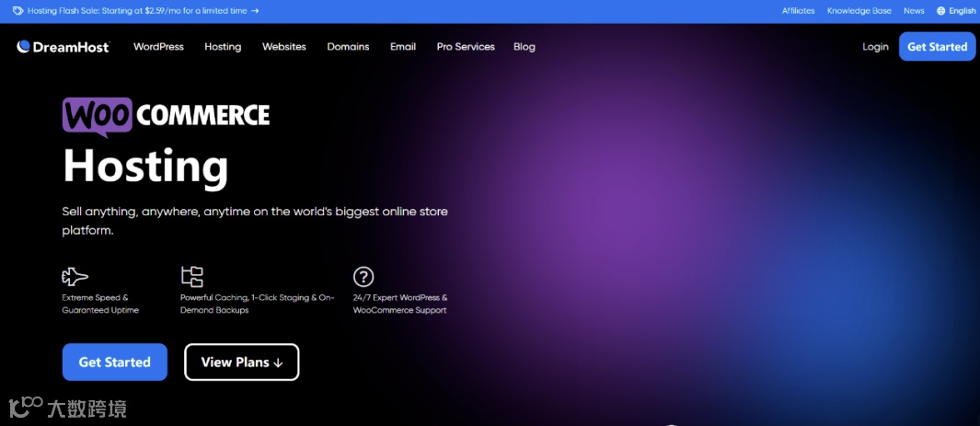This screenshot has width=980, height=426.
Task: Click the caching folders icon
Action: [x=192, y=276]
